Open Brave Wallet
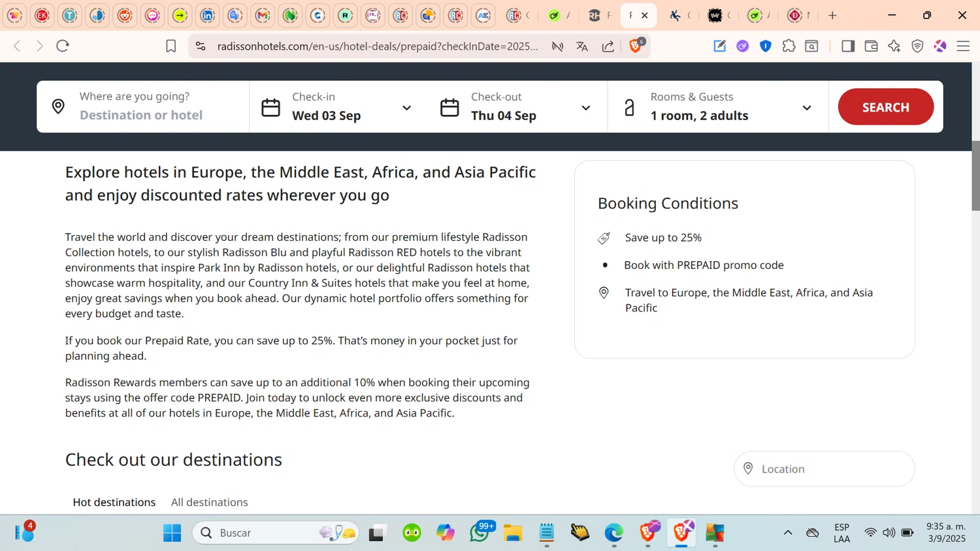 (x=871, y=46)
